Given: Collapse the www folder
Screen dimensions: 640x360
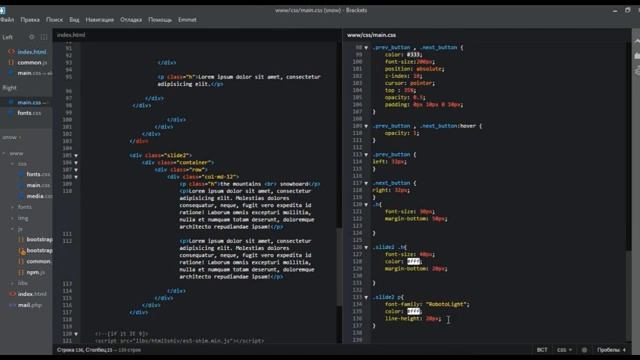Looking at the screenshot, I should [4, 153].
